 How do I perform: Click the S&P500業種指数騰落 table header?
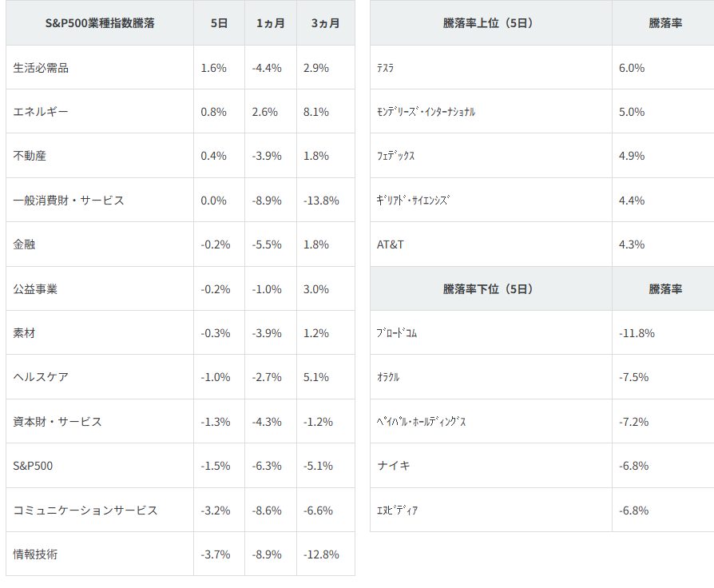coord(100,23)
